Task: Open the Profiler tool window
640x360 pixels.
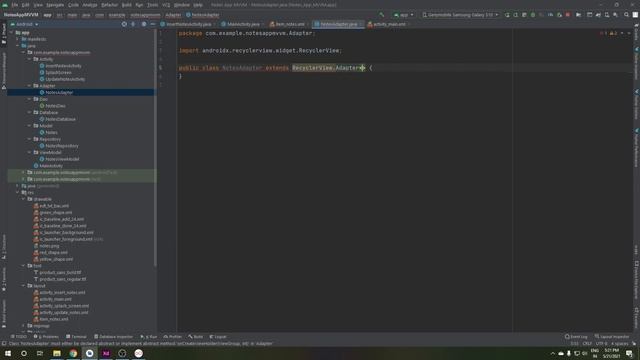Action: [173, 337]
